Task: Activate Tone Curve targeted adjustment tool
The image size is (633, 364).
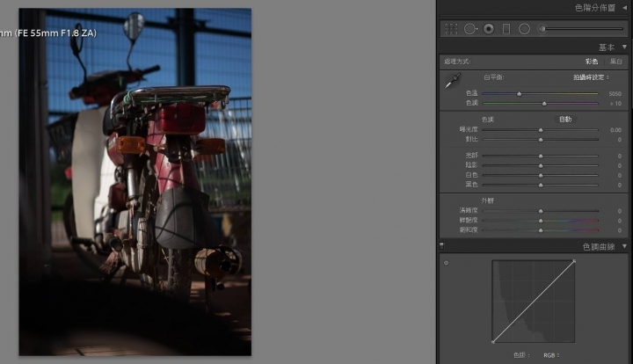Action: point(446,263)
